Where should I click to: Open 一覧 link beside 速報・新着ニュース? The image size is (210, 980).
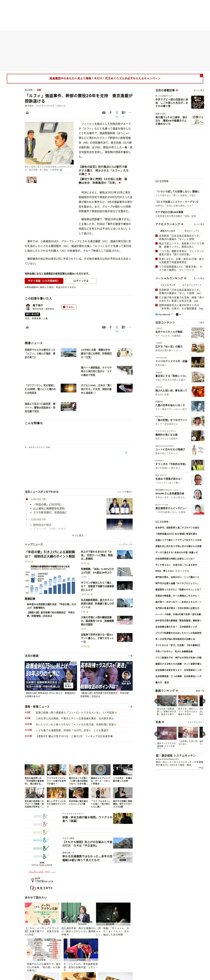pyautogui.click(x=130, y=706)
